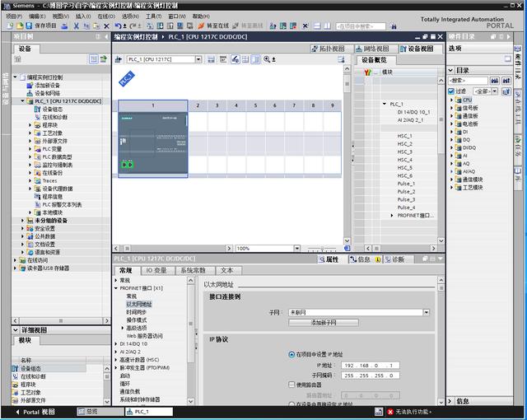Click the green PROFINET port on the CPU
The width and height of the screenshot is (527, 420).
pyautogui.click(x=128, y=165)
